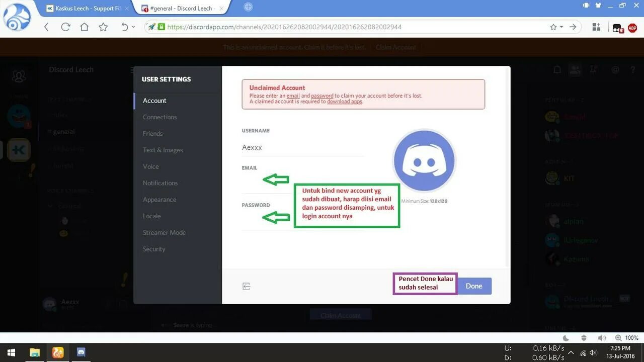Click the UC Browser logo
This screenshot has width=644, height=362.
coord(17,17)
